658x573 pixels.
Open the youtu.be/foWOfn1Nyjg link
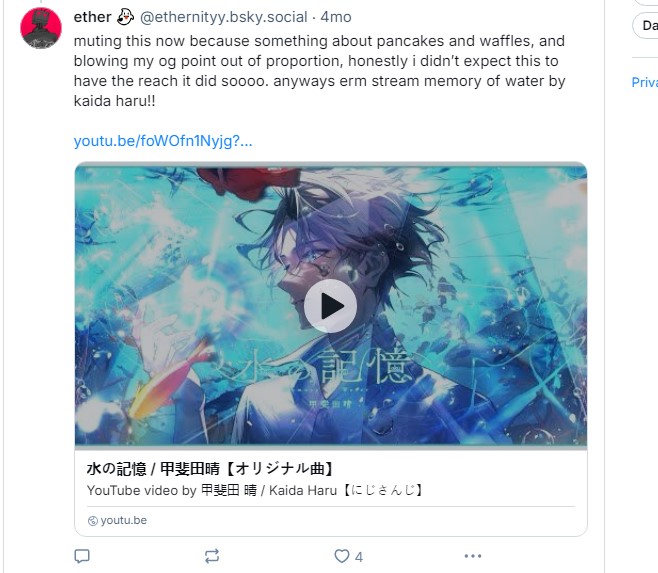pos(163,141)
